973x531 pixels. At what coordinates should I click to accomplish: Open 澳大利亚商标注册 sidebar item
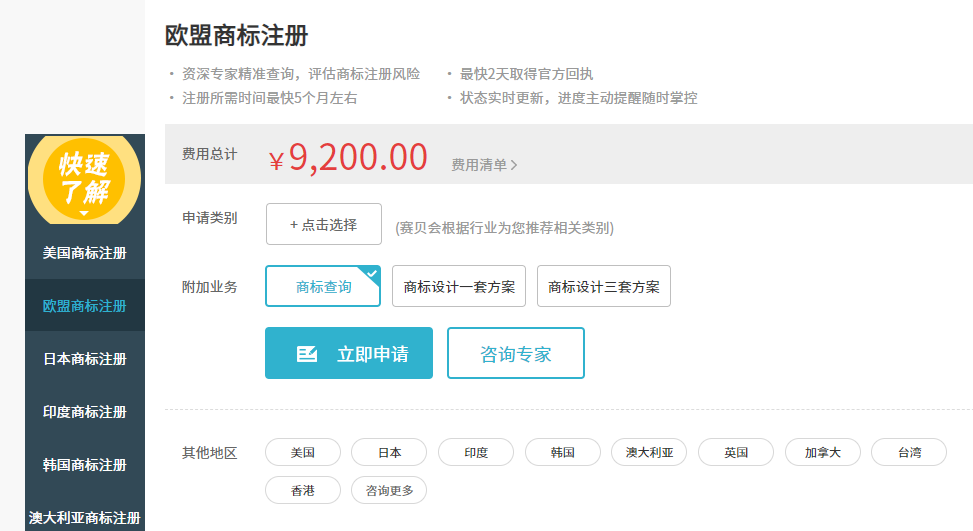[85, 517]
